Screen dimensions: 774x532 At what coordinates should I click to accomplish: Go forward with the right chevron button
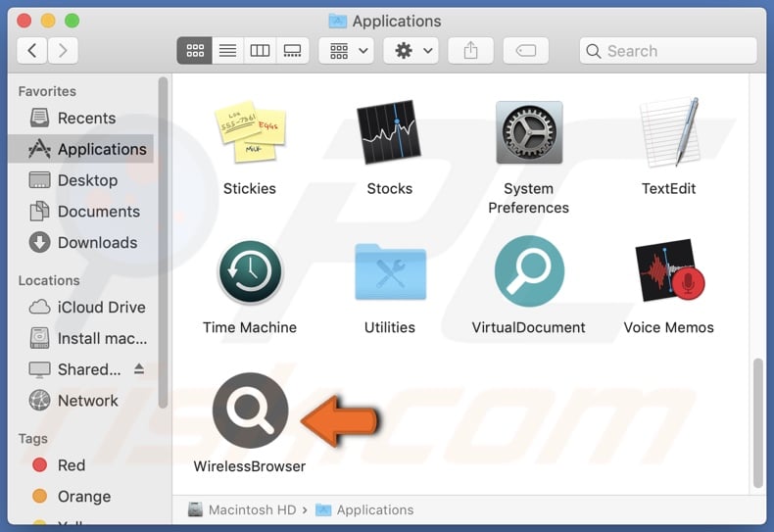(63, 50)
